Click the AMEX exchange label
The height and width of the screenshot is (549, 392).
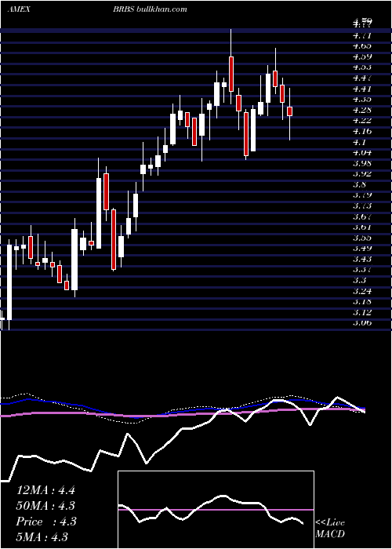tap(19, 9)
